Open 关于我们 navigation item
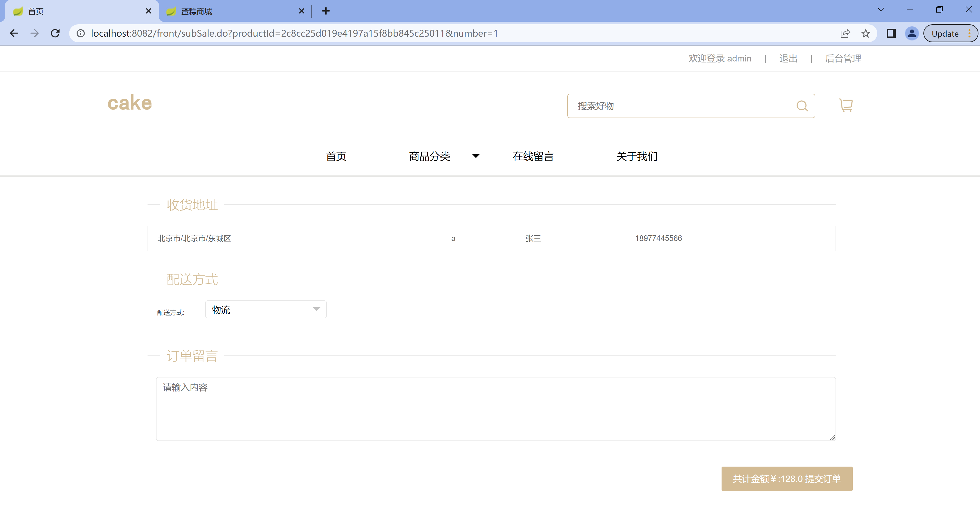The height and width of the screenshot is (526, 980). (637, 156)
